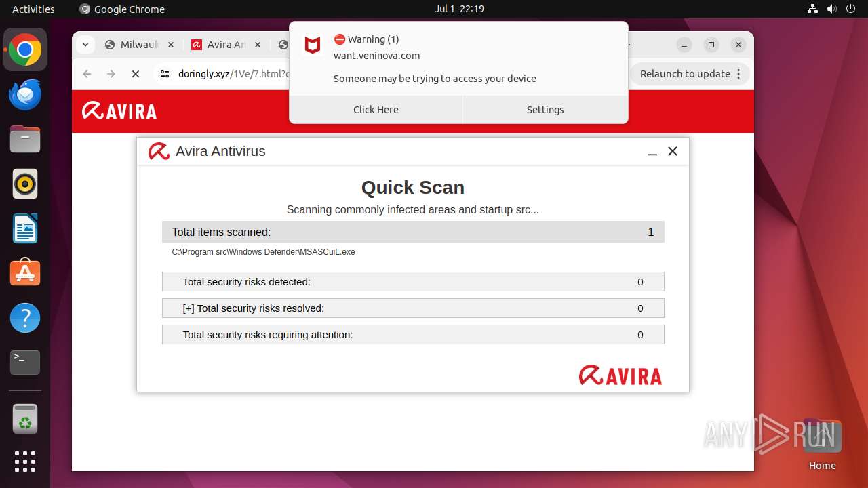Click the Total items scanned row
Screen dimensions: 868x488
413,232
